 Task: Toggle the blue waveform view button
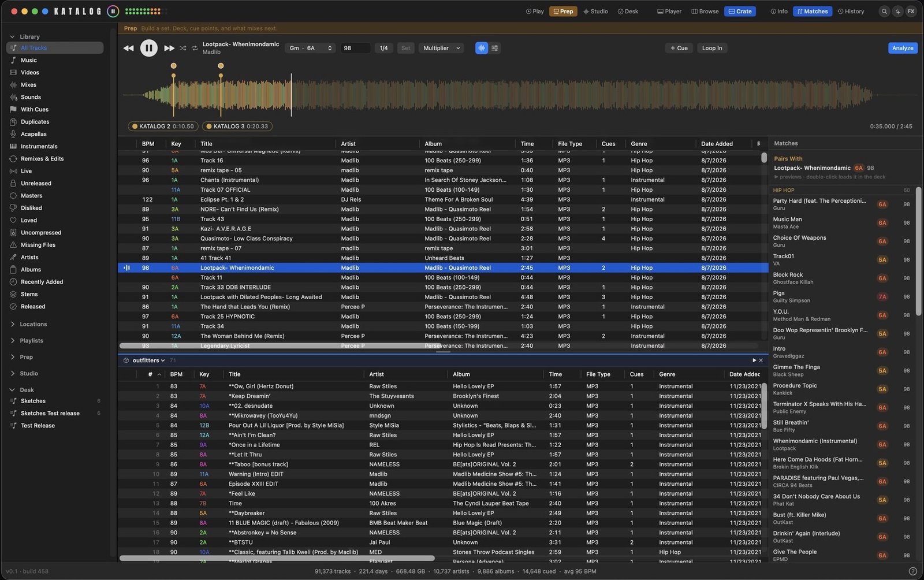coord(481,48)
